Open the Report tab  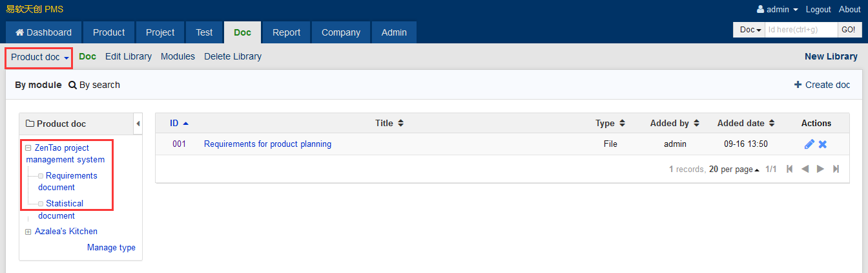tap(286, 32)
